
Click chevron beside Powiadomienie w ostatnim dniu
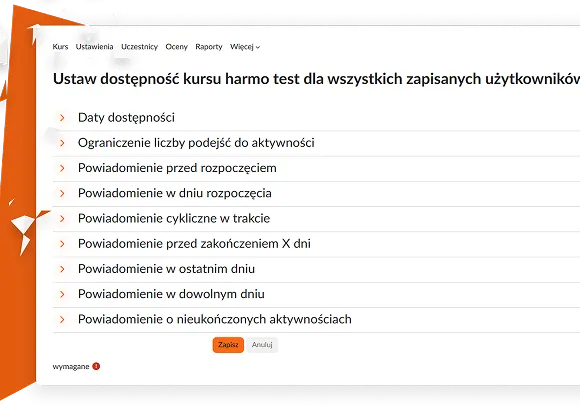(x=62, y=269)
